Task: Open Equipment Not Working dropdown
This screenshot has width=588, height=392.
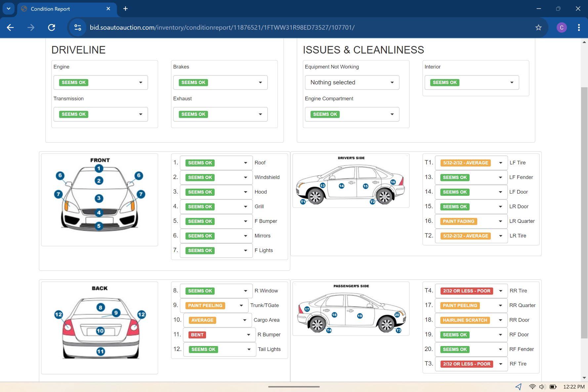Action: pyautogui.click(x=352, y=82)
